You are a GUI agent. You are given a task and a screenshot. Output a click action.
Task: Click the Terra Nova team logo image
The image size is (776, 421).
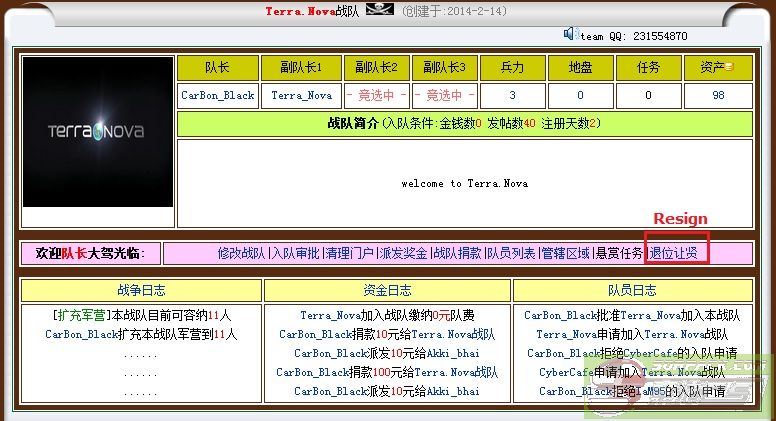(x=98, y=131)
